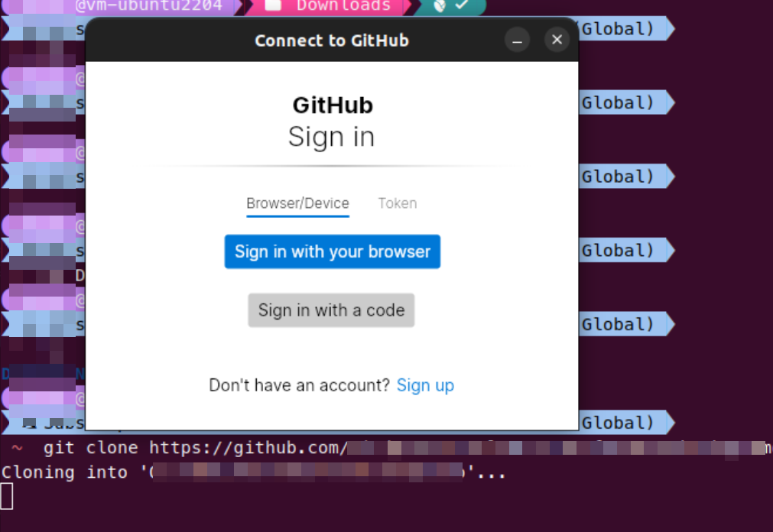Click the folder icon in terminal prompt

(x=273, y=5)
